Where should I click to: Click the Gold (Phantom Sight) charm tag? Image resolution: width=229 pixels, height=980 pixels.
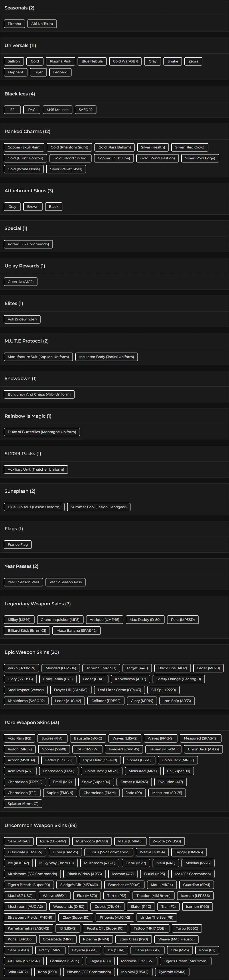point(69,147)
